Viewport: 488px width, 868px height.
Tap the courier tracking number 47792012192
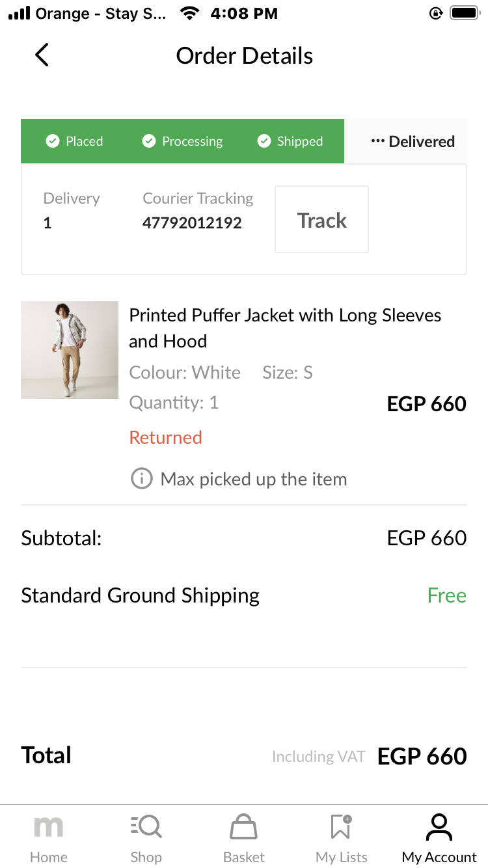point(192,223)
